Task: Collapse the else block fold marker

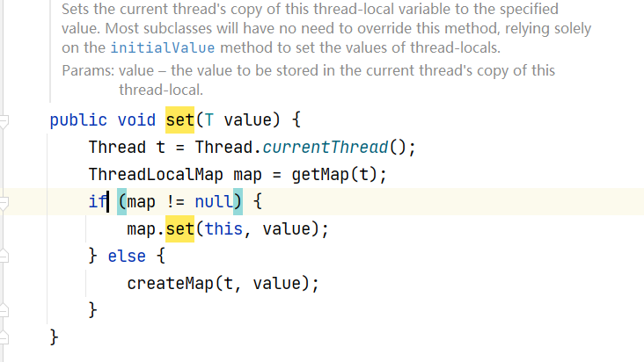Action: 4,257
